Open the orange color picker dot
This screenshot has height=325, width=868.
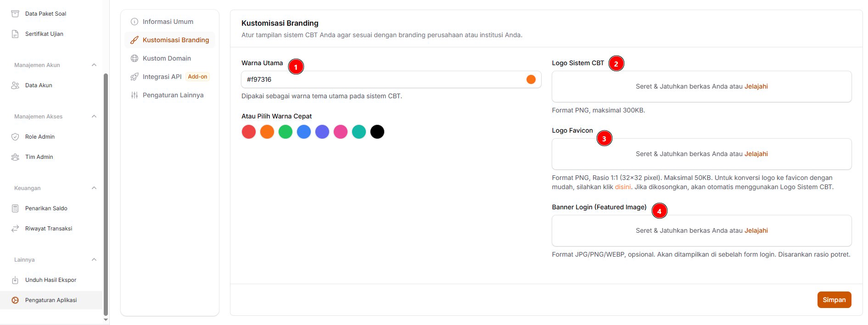coord(531,79)
